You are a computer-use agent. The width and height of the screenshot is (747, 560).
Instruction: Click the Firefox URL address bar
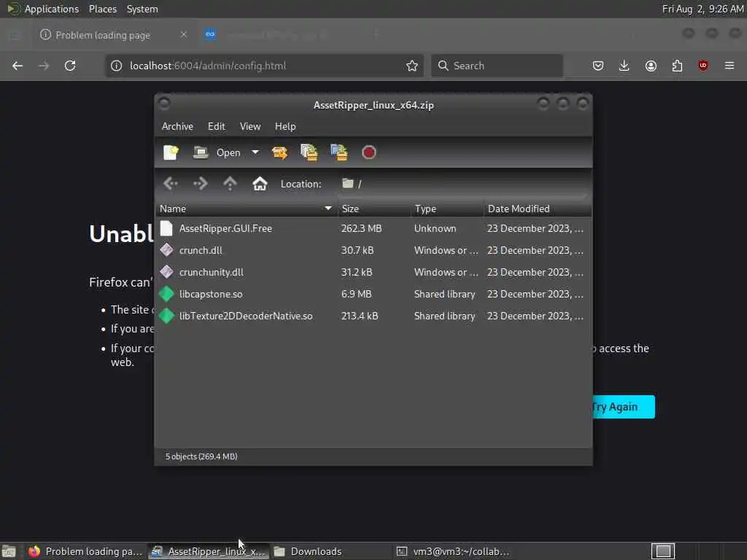tap(264, 66)
